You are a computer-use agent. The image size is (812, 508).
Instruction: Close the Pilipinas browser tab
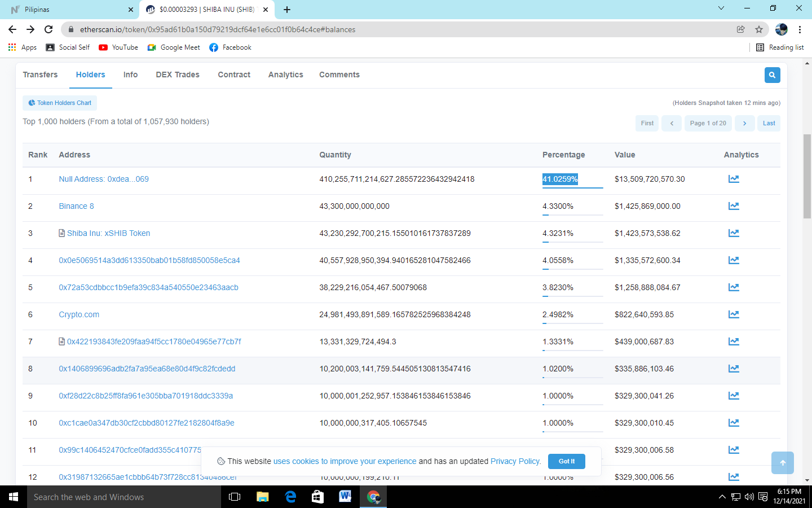(x=130, y=10)
